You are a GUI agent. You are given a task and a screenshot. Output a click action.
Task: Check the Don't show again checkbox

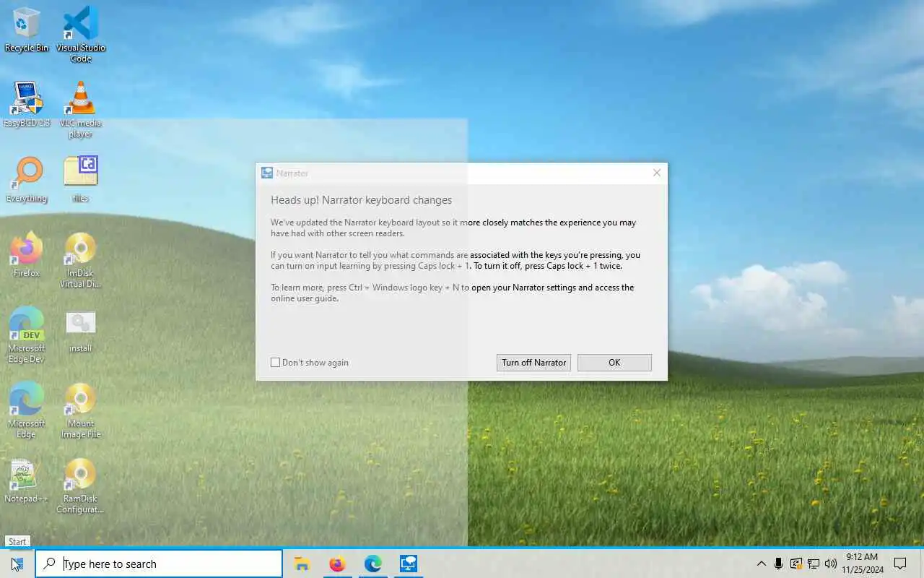click(x=275, y=363)
